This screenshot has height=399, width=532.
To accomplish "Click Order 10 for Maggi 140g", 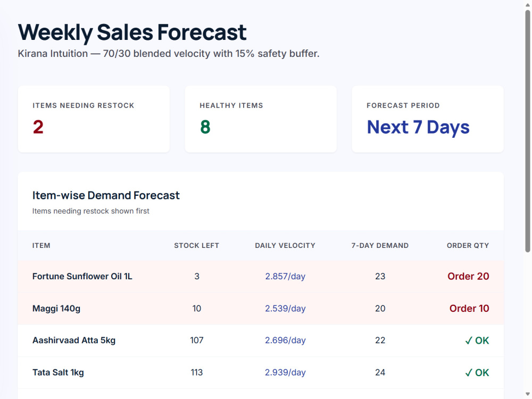I will click(469, 309).
